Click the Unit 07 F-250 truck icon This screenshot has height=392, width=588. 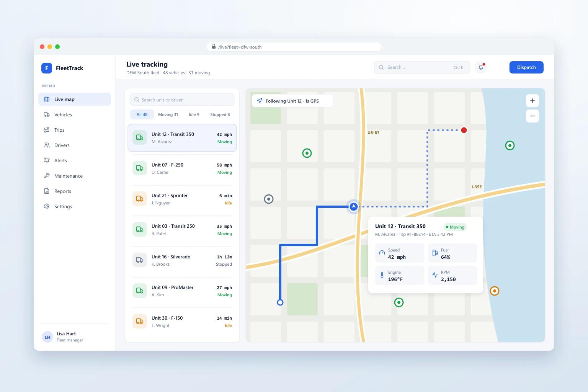coord(140,168)
